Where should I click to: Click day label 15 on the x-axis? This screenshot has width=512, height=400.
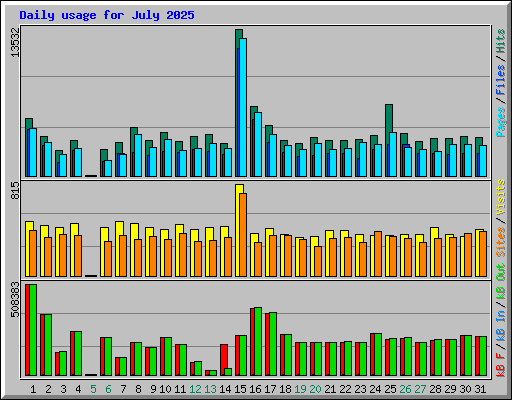coord(240,389)
